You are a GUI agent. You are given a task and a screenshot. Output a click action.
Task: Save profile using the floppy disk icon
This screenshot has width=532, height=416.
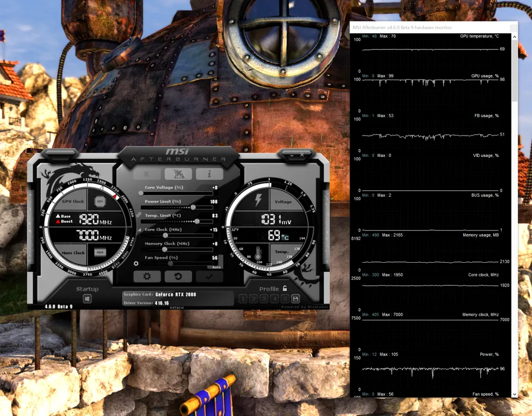[295, 299]
